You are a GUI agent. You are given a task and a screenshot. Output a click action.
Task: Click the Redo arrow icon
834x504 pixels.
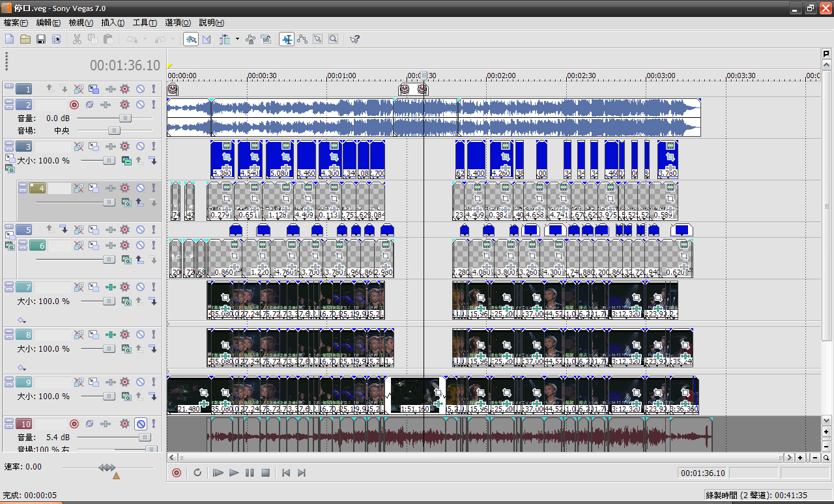click(160, 39)
